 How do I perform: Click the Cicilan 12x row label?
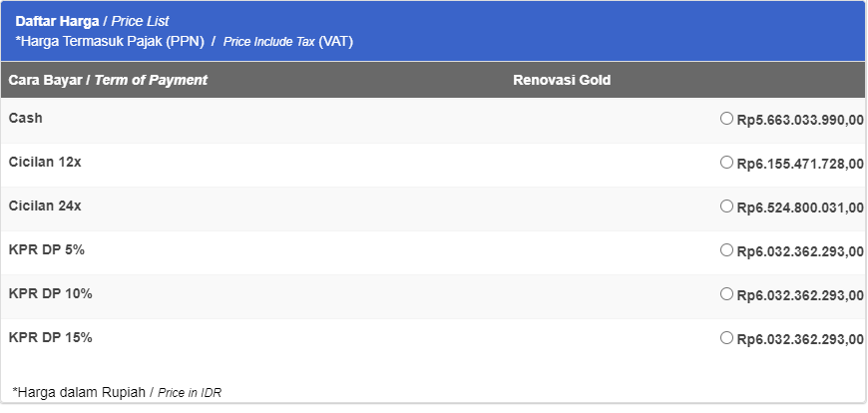click(x=45, y=163)
